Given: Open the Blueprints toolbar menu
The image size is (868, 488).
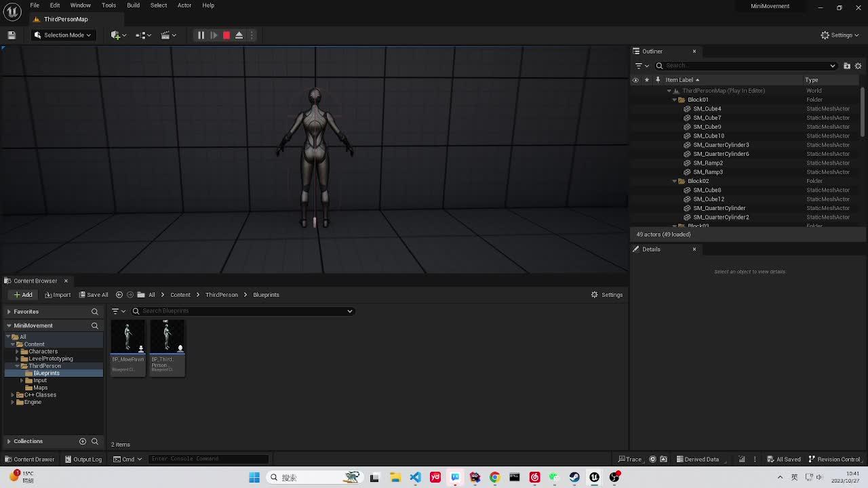Looking at the screenshot, I should click(x=142, y=35).
